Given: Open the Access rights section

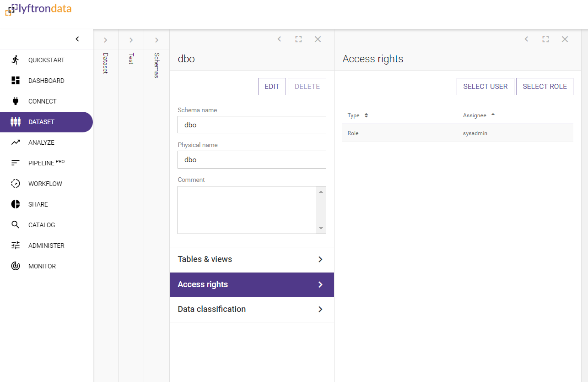Looking at the screenshot, I should (x=252, y=284).
